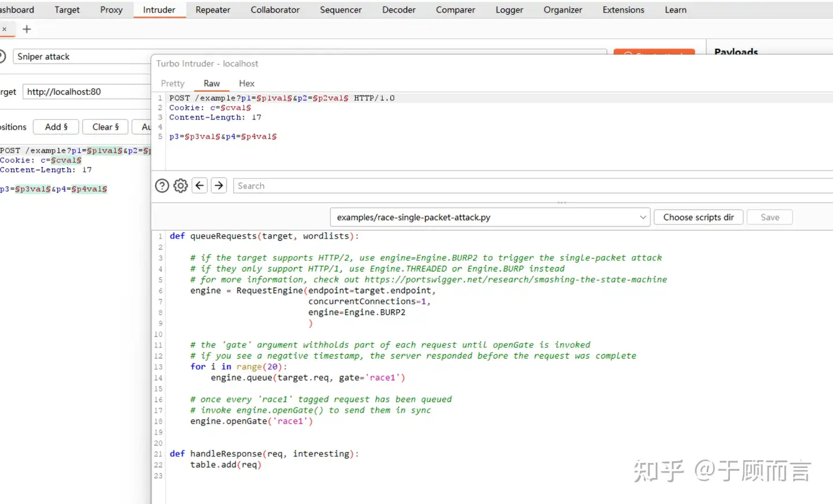The width and height of the screenshot is (833, 504).
Task: Open the Comparer tab
Action: tap(455, 10)
